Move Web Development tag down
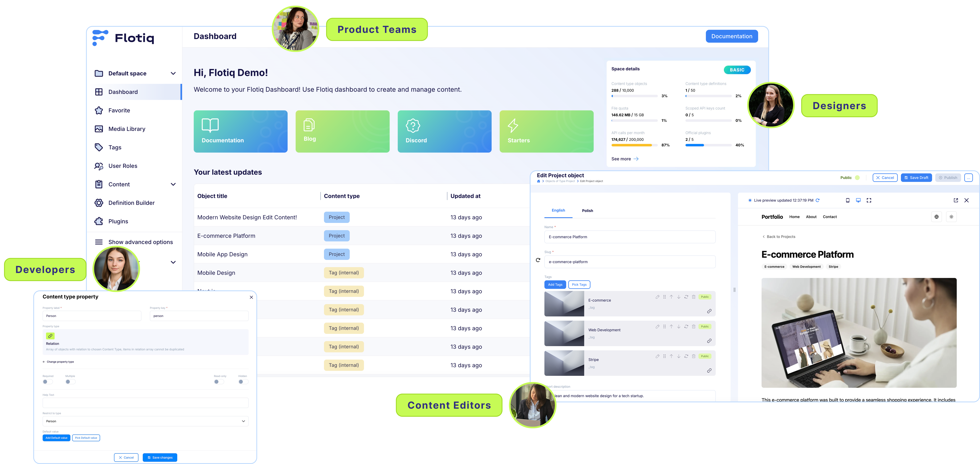Image resolution: width=980 pixels, height=464 pixels. (x=679, y=327)
